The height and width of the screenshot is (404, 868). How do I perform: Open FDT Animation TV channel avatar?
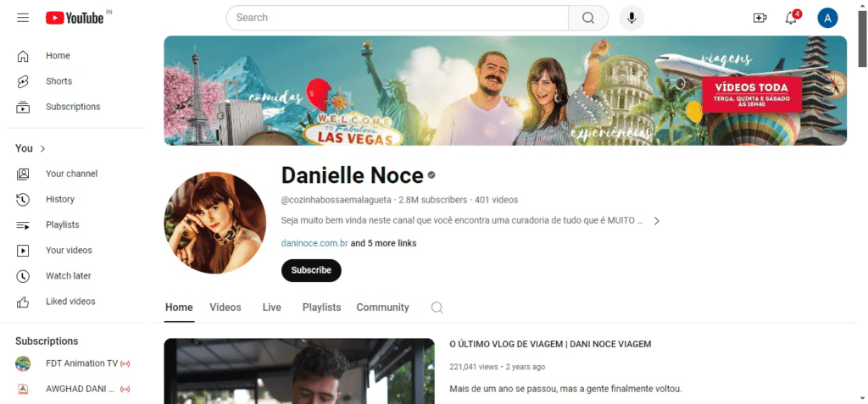coord(23,363)
